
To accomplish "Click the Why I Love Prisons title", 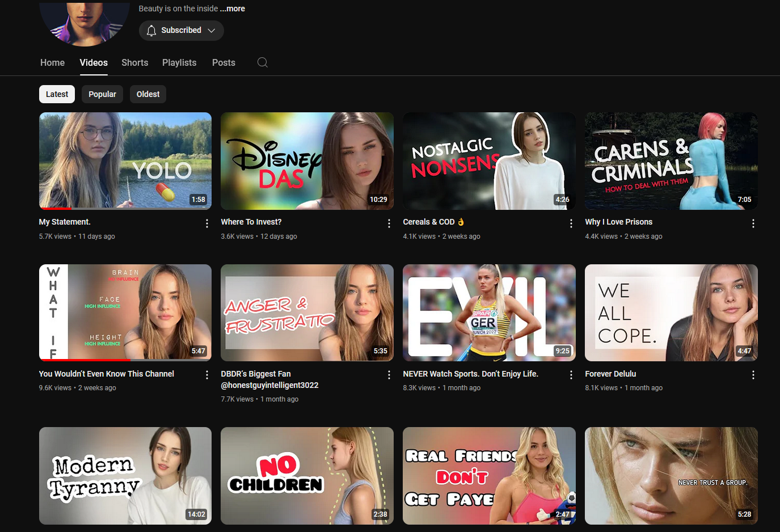I will [618, 222].
